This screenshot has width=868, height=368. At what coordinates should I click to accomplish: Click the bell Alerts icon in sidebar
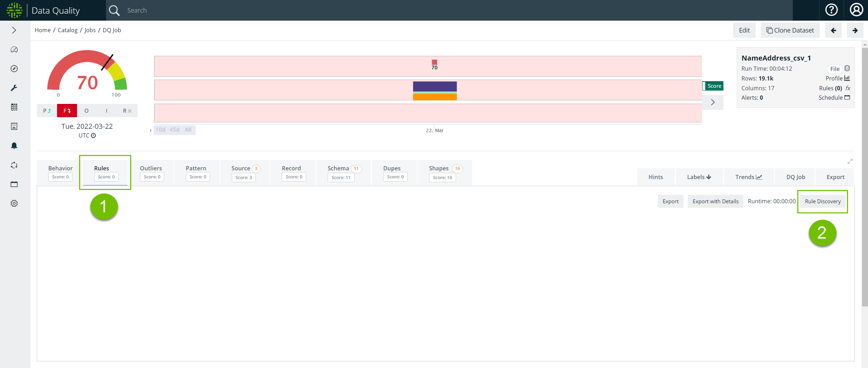[14, 146]
